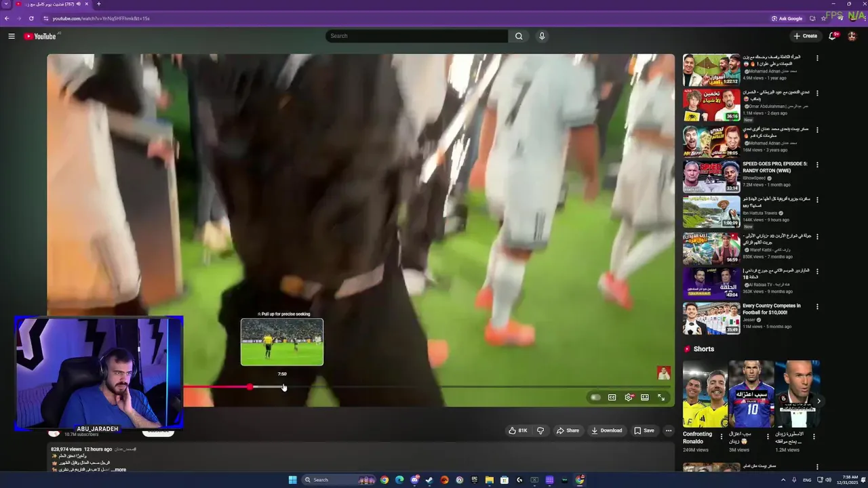Expand description with ...more

click(x=119, y=470)
